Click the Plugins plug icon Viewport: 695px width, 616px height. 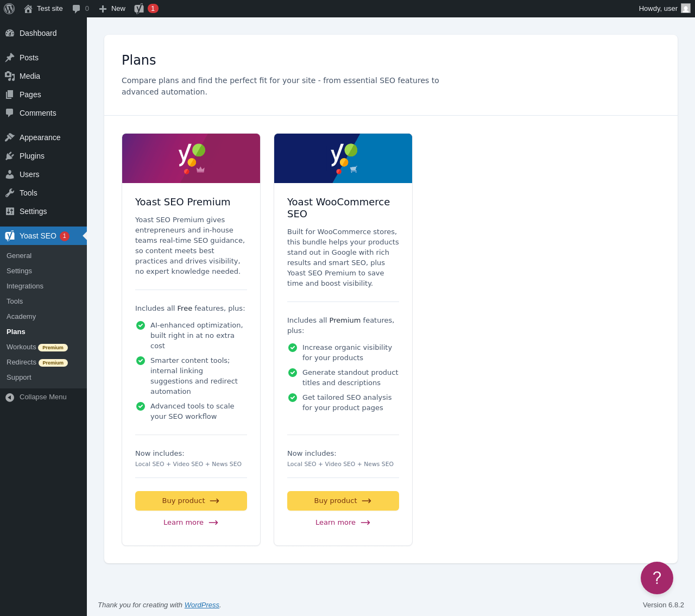(10, 156)
